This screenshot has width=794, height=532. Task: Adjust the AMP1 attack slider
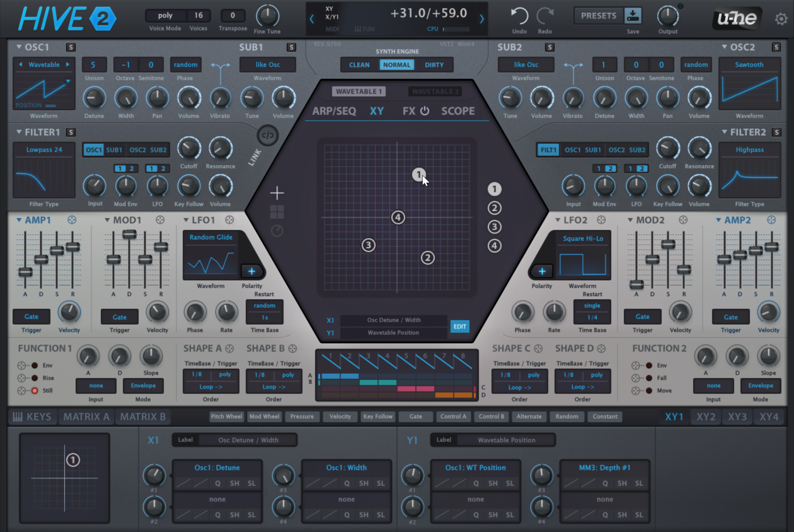pos(25,272)
